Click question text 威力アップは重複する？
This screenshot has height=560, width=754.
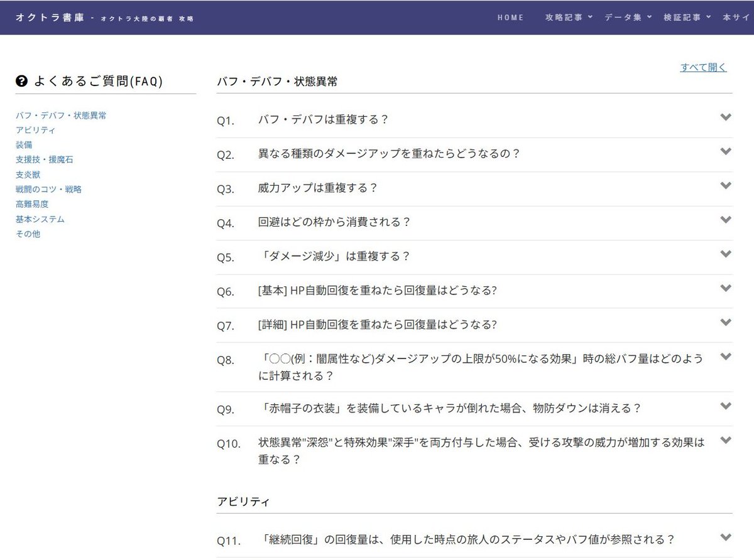[x=317, y=188]
